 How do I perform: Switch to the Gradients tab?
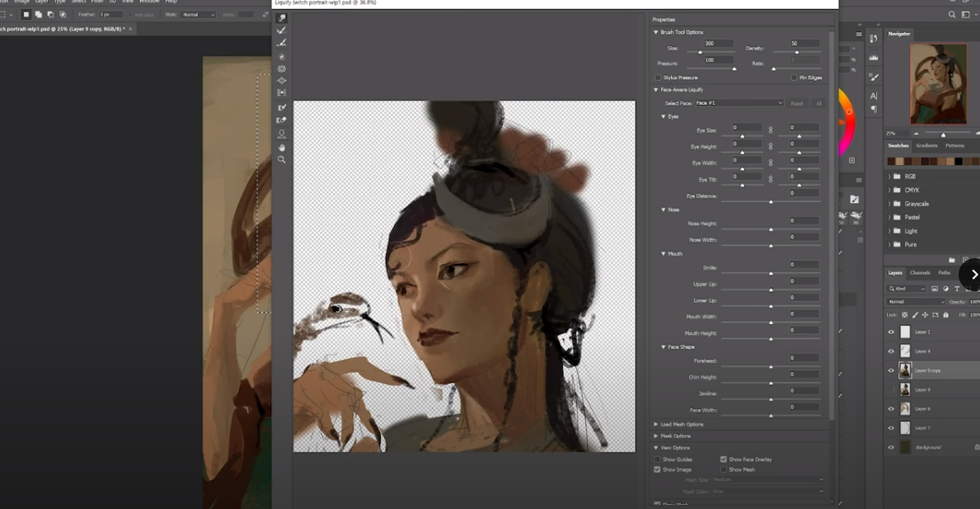point(927,146)
